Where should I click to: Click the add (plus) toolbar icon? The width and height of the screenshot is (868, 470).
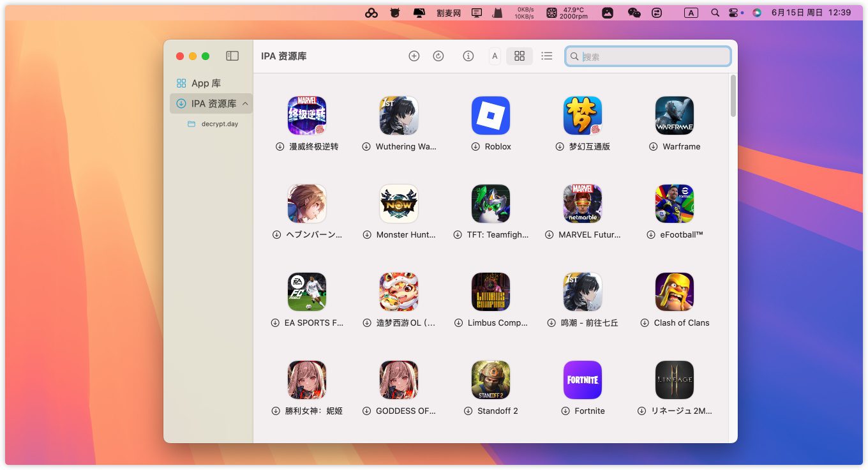414,56
